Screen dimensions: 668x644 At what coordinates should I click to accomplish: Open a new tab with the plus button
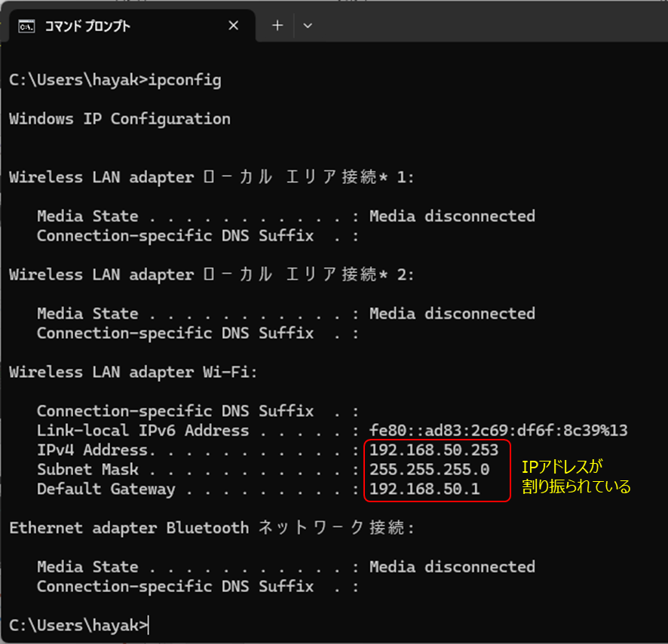pyautogui.click(x=277, y=26)
